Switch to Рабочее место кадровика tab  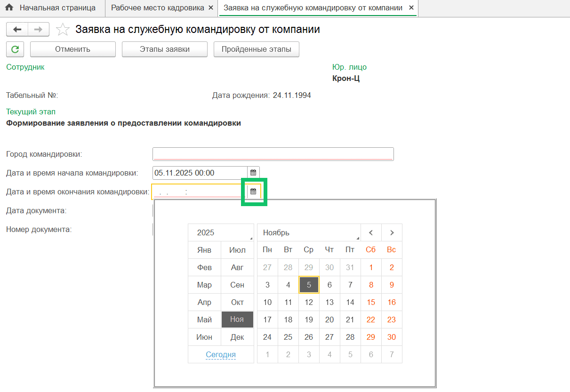tap(157, 8)
